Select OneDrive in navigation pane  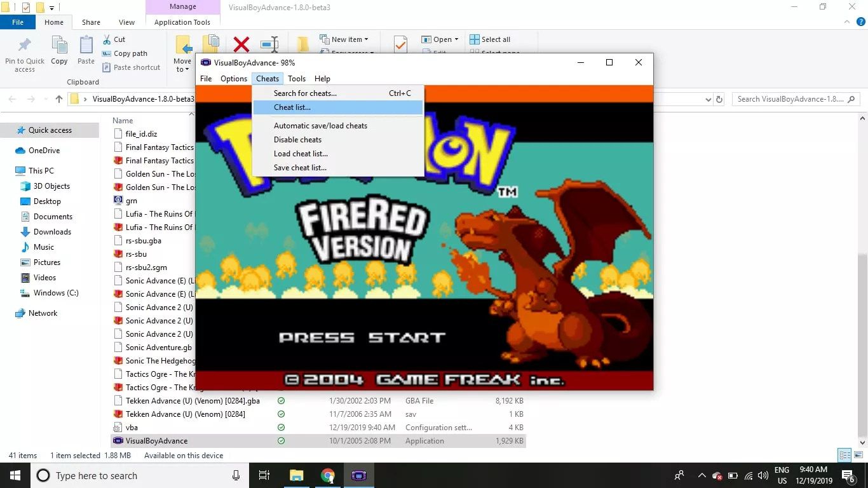click(x=44, y=151)
